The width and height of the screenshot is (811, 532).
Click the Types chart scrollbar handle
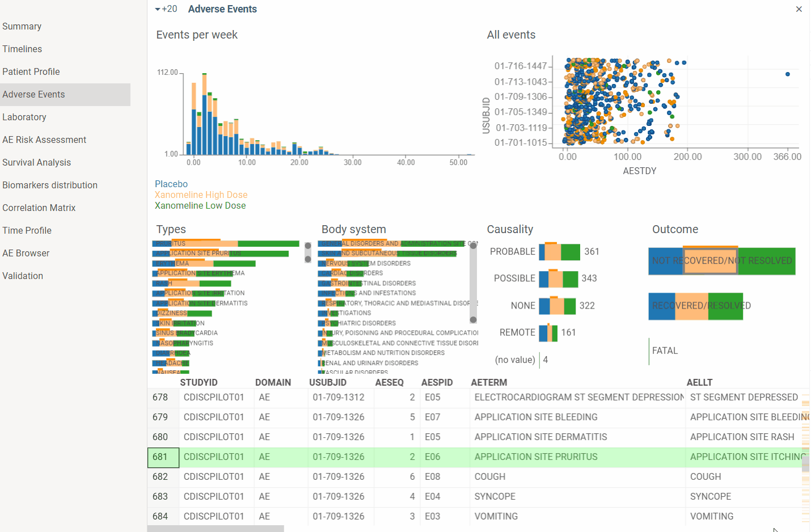(308, 252)
